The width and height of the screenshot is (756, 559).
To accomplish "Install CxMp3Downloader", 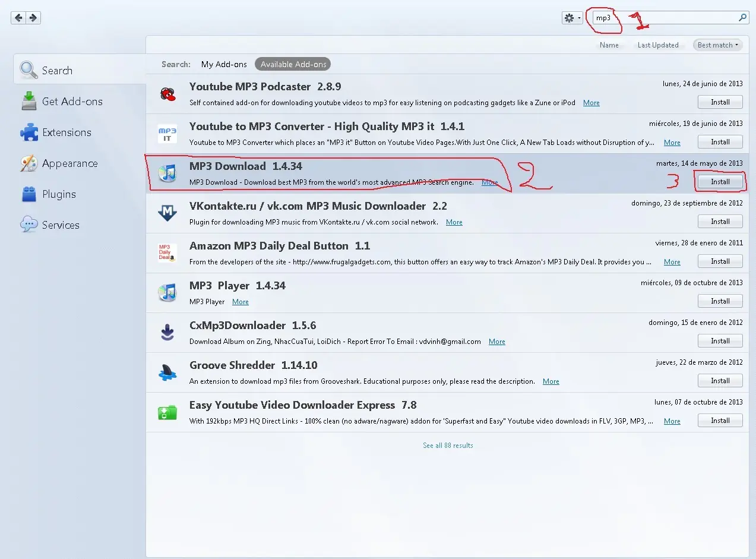I will point(720,341).
